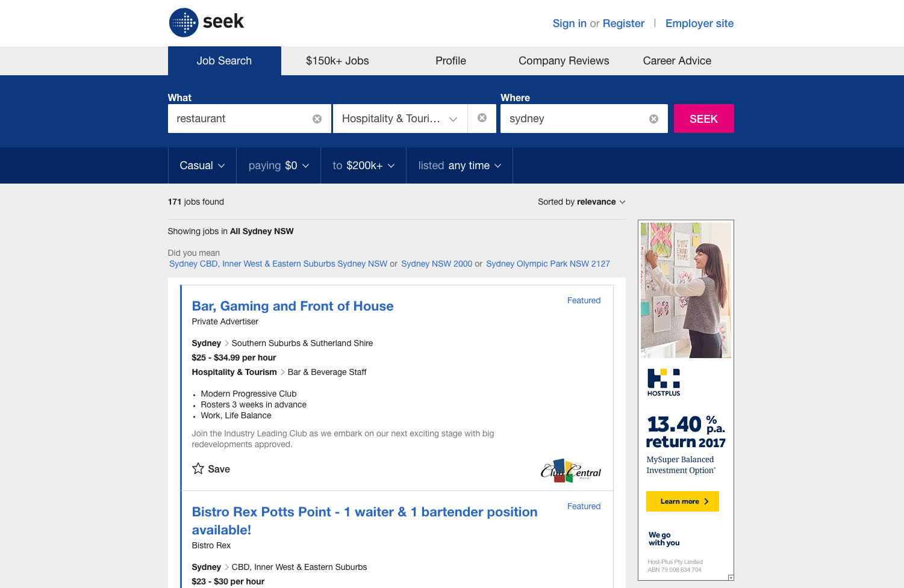Click the Hostplus ad photo of woman
Image resolution: width=904 pixels, height=588 pixels.
click(x=686, y=290)
